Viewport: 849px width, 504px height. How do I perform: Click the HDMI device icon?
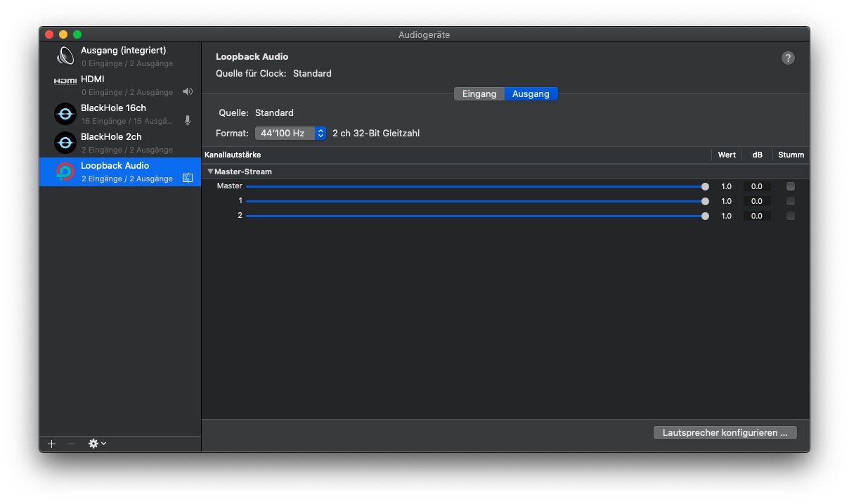(x=65, y=81)
